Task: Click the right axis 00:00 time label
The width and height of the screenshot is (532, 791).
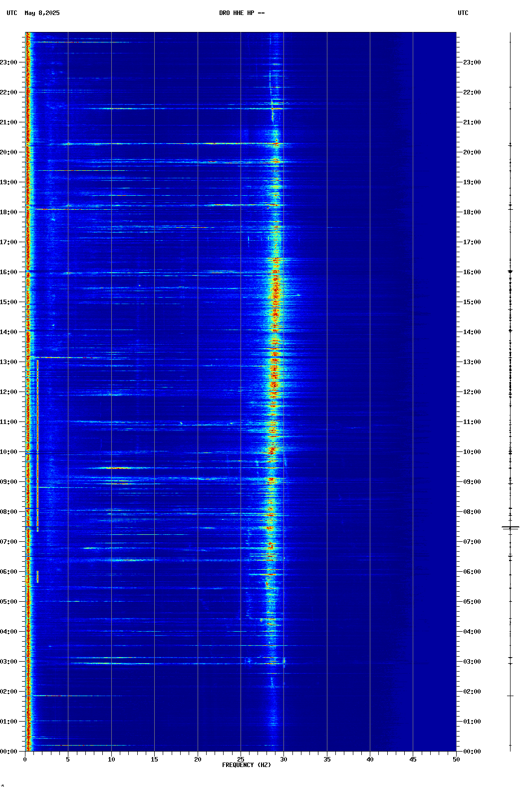Action: [x=472, y=752]
